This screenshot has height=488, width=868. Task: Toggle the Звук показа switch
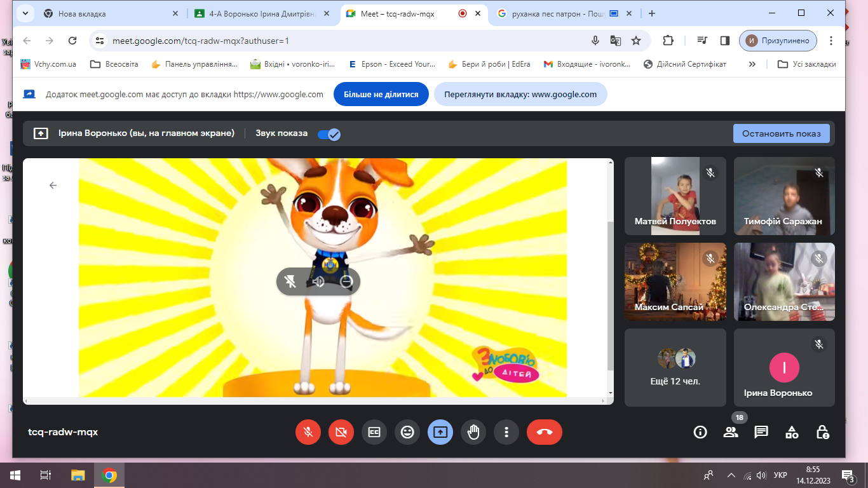tap(329, 134)
